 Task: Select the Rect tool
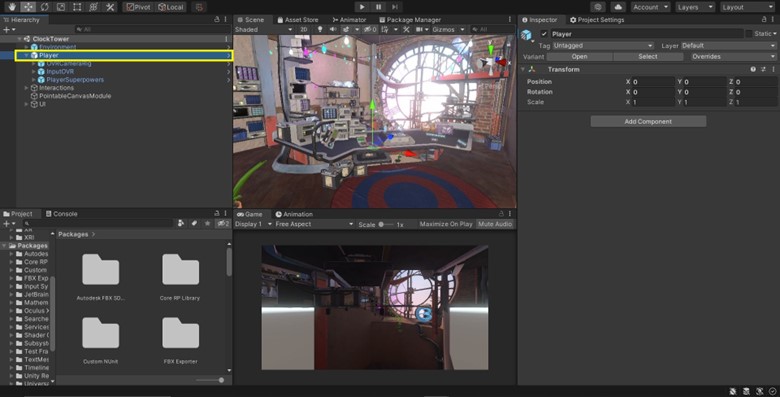click(x=77, y=7)
